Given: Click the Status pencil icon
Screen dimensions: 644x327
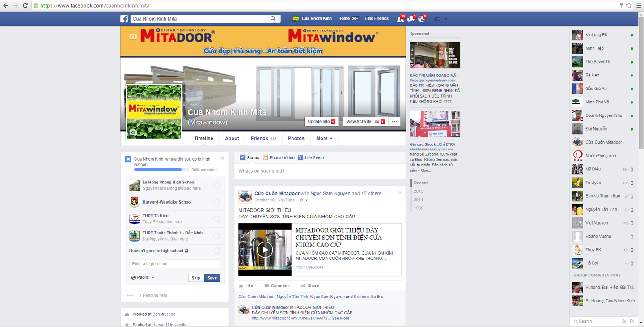Looking at the screenshot, I should [x=242, y=157].
